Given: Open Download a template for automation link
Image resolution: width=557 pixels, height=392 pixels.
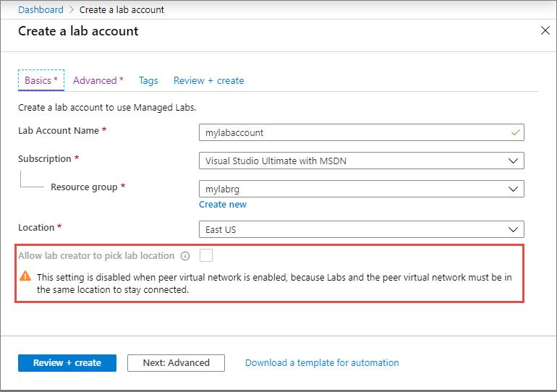Looking at the screenshot, I should [x=322, y=363].
